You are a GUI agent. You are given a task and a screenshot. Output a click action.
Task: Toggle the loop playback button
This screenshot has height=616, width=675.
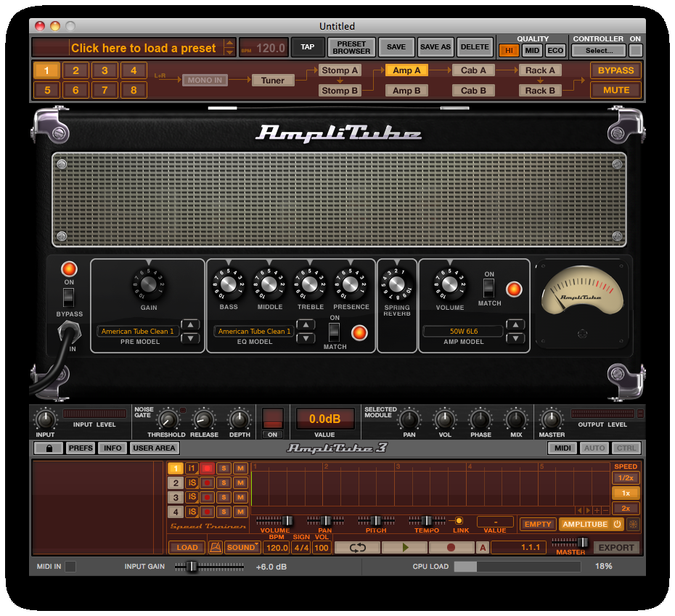[357, 548]
